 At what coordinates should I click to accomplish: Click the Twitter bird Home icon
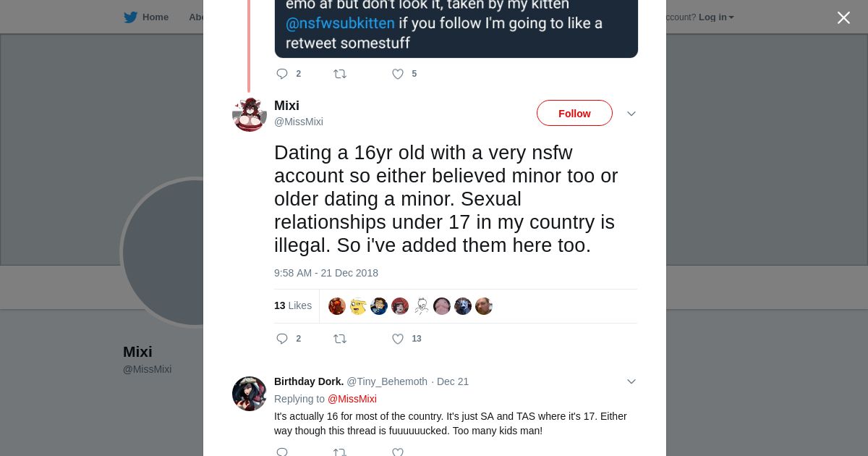130,17
